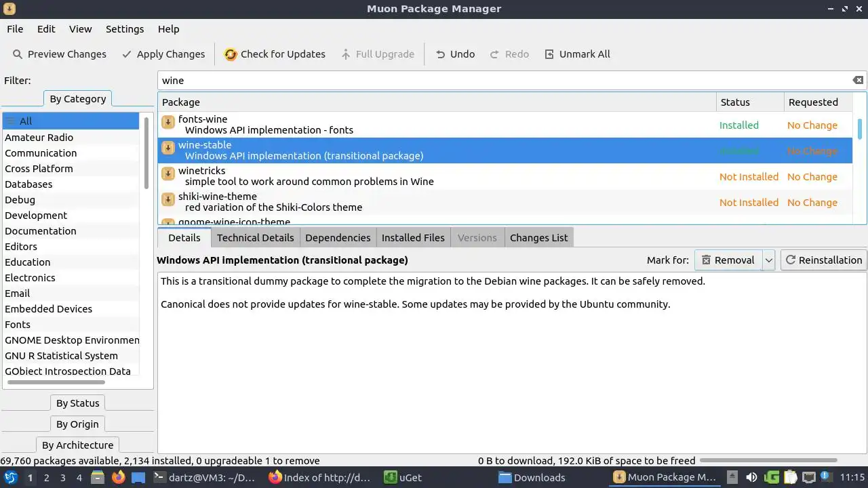Click network icon in system tray
This screenshot has height=488, width=868.
coord(808,477)
